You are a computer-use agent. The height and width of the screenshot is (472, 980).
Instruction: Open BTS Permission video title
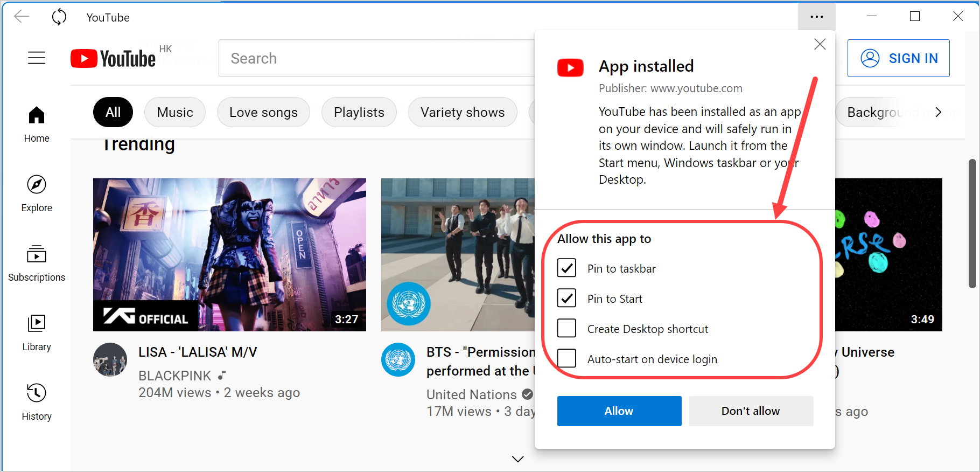click(x=480, y=362)
